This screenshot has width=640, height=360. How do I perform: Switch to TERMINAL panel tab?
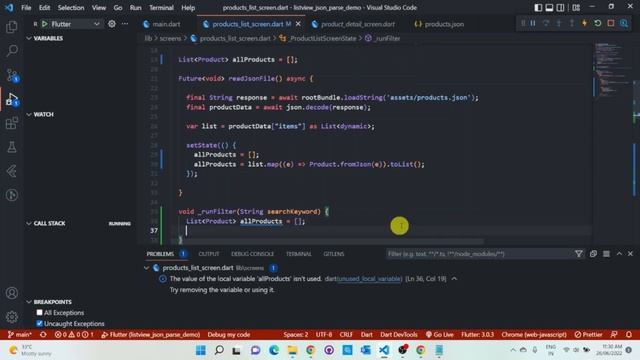click(x=298, y=254)
